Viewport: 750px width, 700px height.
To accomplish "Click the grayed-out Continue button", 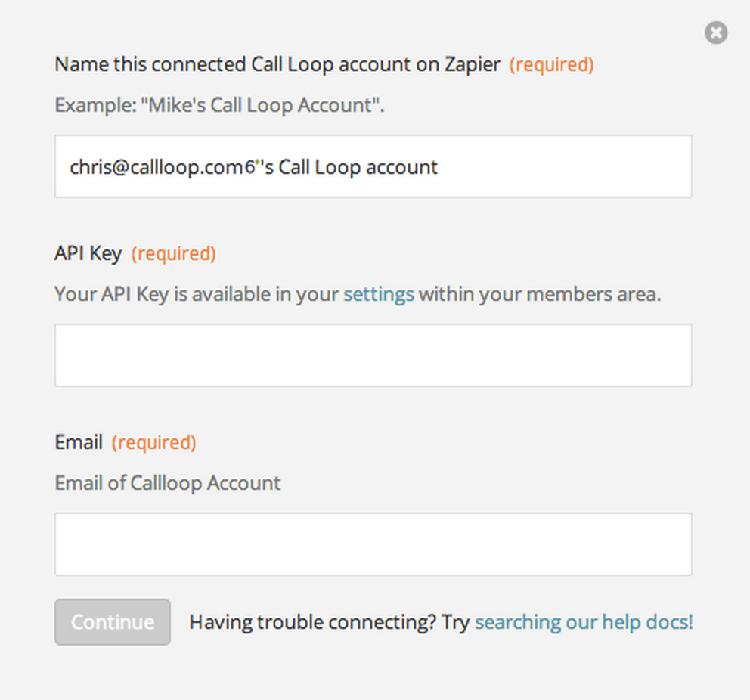I will pyautogui.click(x=113, y=622).
